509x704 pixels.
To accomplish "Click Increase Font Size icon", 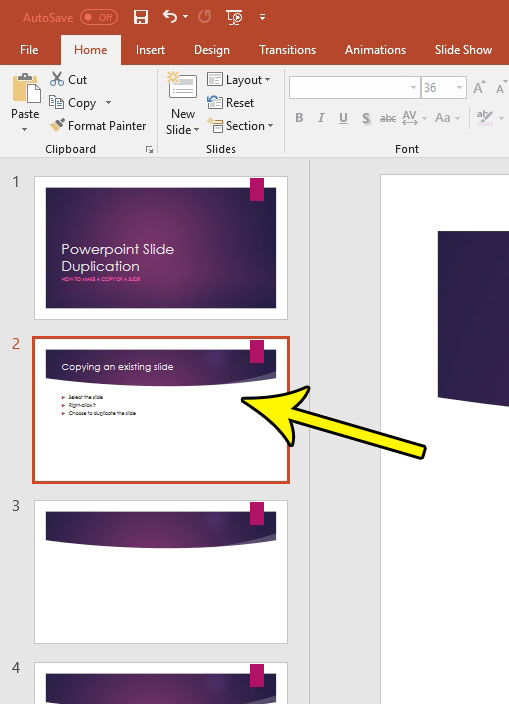I will [479, 88].
